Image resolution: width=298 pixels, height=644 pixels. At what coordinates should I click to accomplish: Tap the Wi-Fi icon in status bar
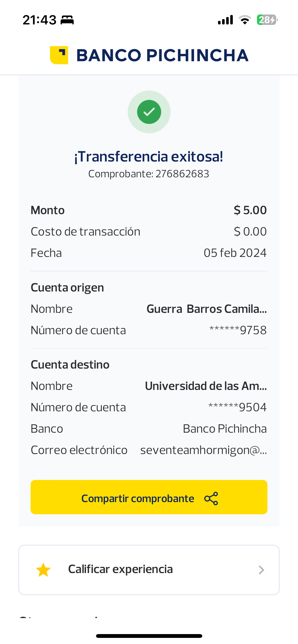click(x=245, y=20)
